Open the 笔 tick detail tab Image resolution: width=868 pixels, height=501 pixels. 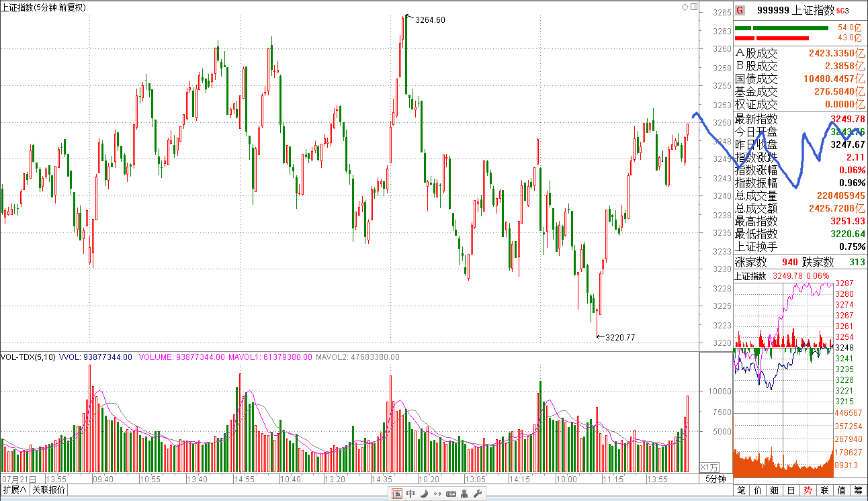tap(741, 490)
